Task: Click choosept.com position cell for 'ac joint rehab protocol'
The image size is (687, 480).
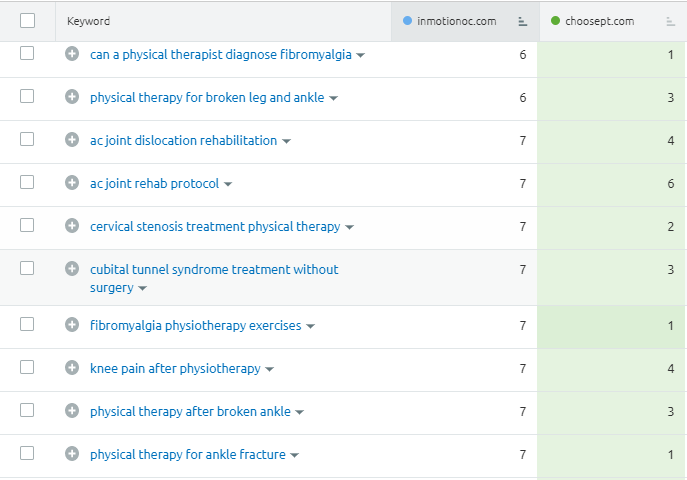Action: (612, 183)
